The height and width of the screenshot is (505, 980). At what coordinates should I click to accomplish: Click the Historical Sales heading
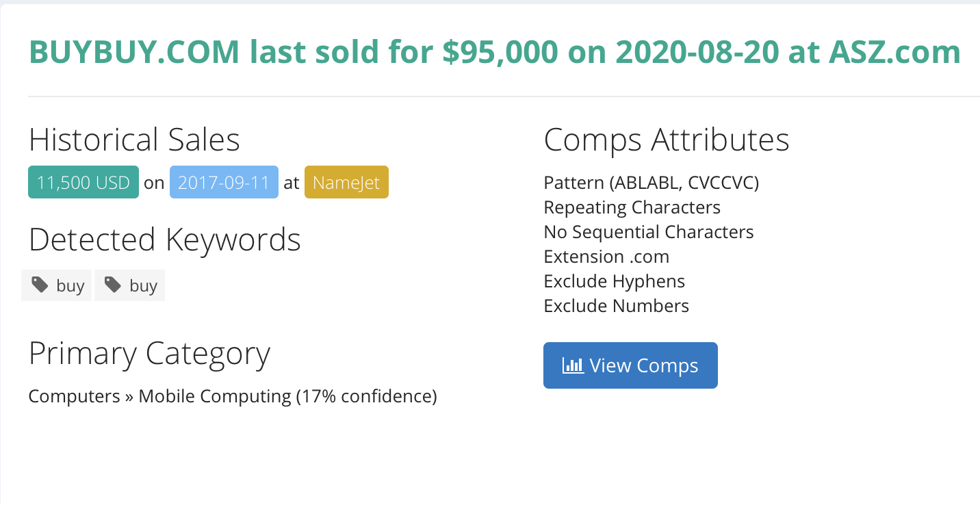(134, 140)
